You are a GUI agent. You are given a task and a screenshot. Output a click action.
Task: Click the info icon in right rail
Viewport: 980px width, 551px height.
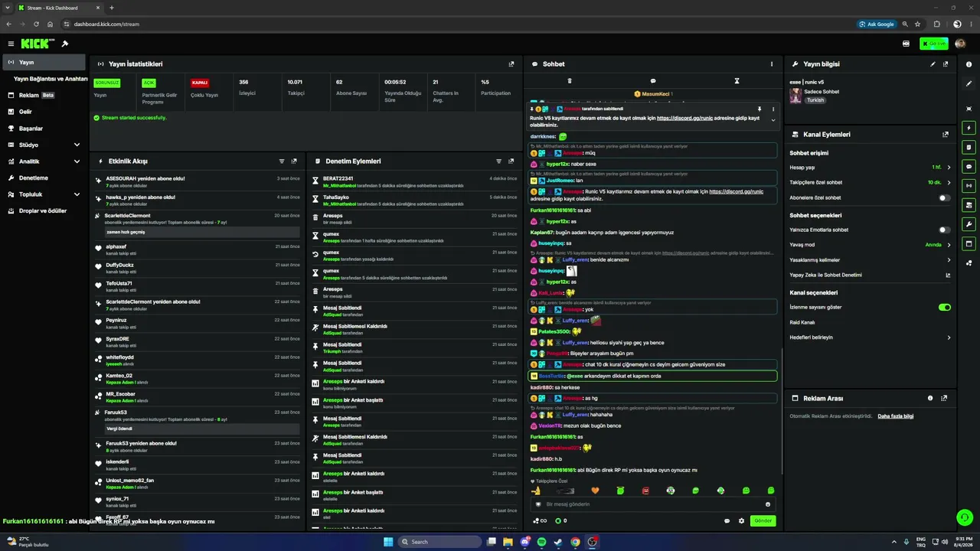point(969,64)
